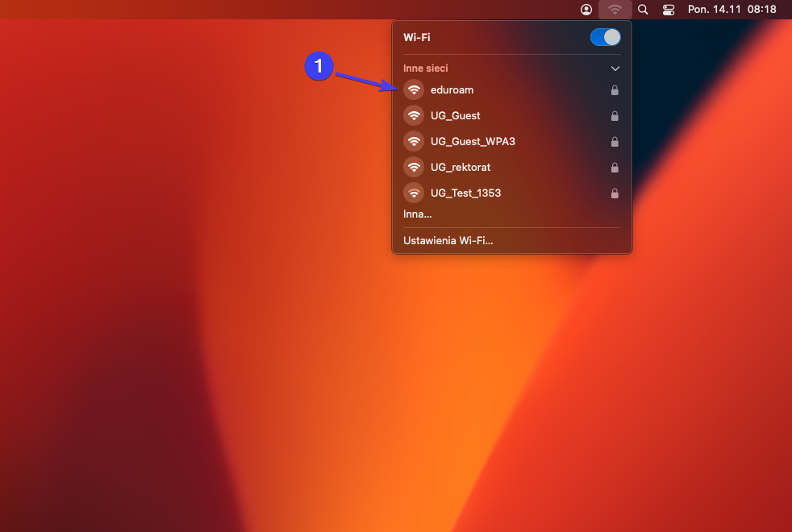Image resolution: width=792 pixels, height=532 pixels.
Task: Open Ustawienia Wi-Fi settings
Action: [448, 240]
